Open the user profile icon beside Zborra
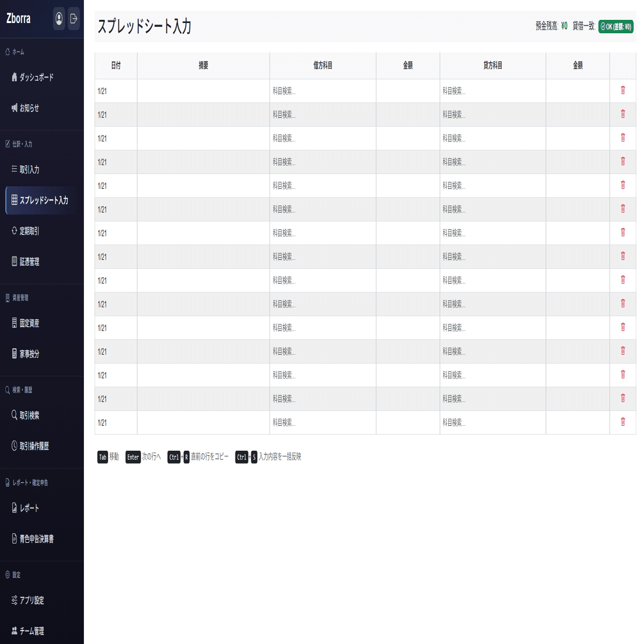This screenshot has height=644, width=644. tap(59, 19)
